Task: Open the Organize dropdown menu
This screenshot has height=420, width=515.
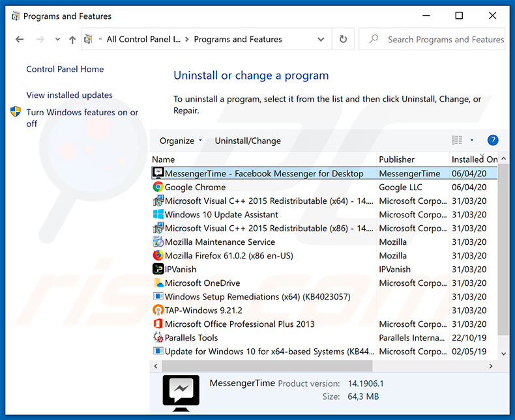Action: point(181,141)
